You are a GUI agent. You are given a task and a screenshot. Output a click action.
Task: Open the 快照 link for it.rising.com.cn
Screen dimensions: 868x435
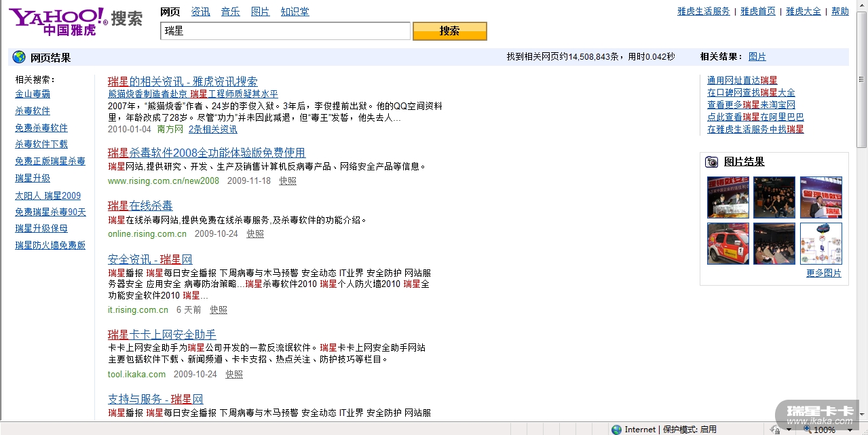pos(219,310)
